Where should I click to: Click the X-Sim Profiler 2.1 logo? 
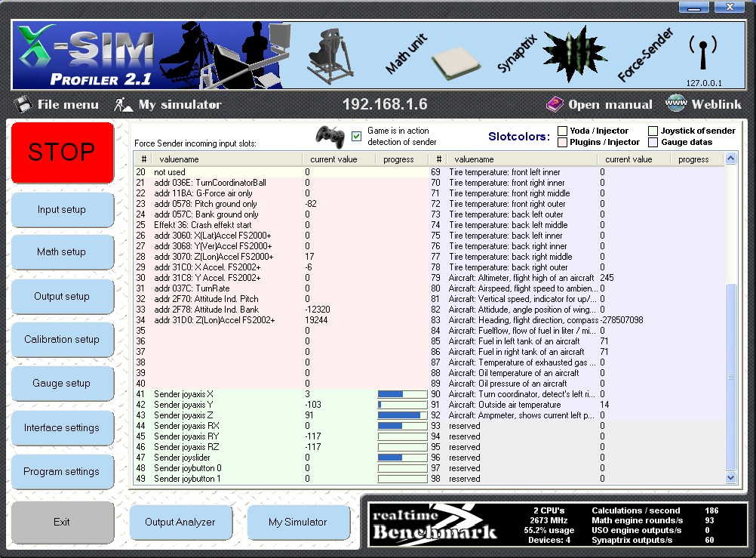[x=85, y=56]
